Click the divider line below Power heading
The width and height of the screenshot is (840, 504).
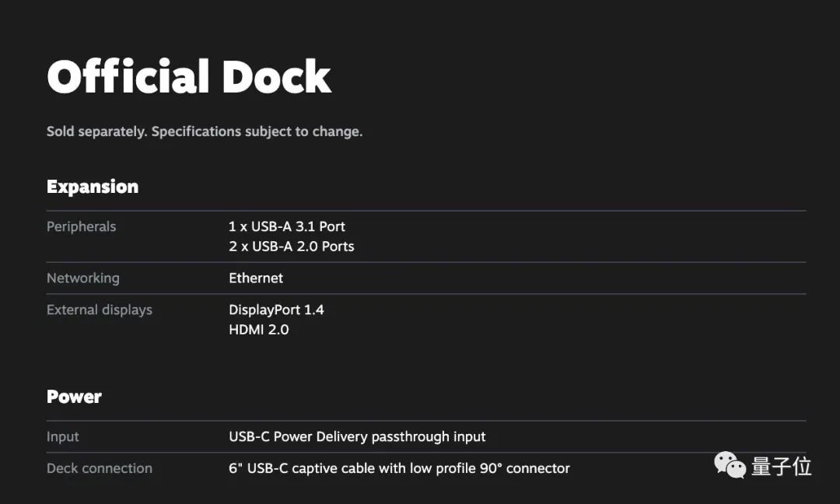[426, 421]
